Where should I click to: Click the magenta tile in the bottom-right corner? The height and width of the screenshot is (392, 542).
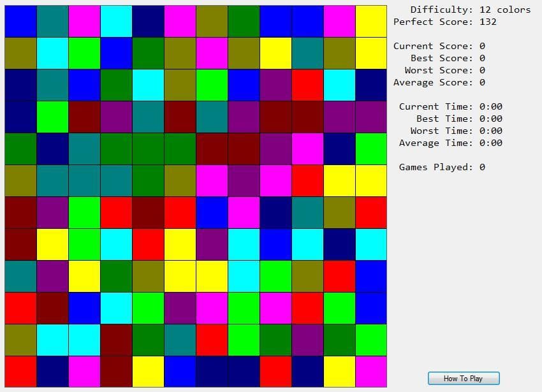coord(371,372)
